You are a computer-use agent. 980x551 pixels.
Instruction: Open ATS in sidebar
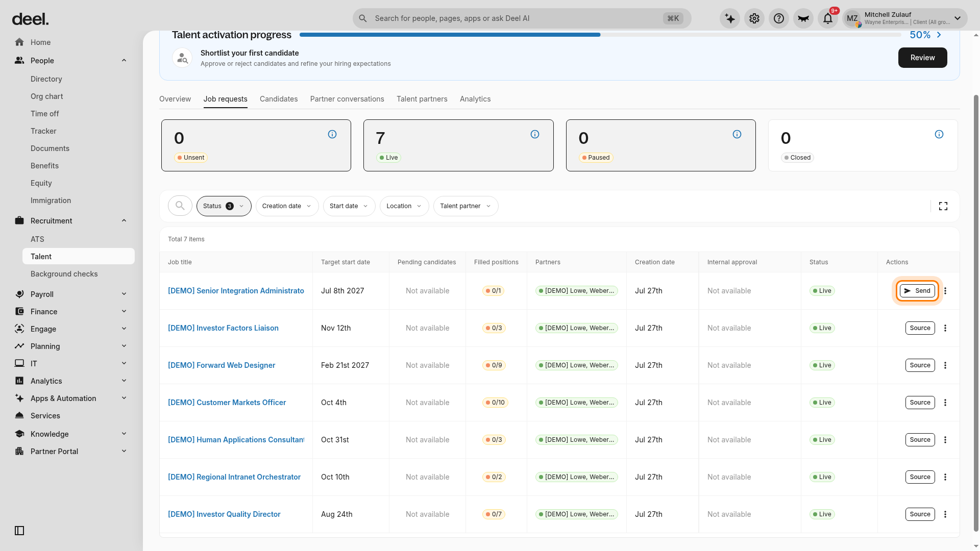79,239
